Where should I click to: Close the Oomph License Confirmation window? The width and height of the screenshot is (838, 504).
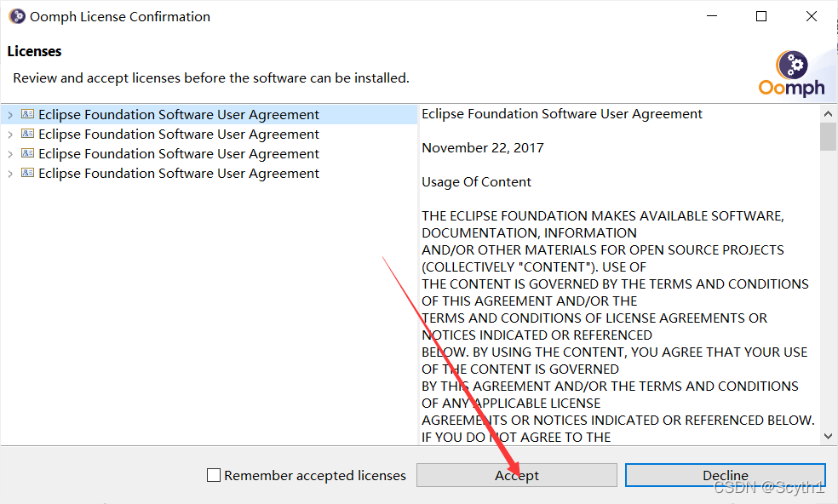pos(812,16)
